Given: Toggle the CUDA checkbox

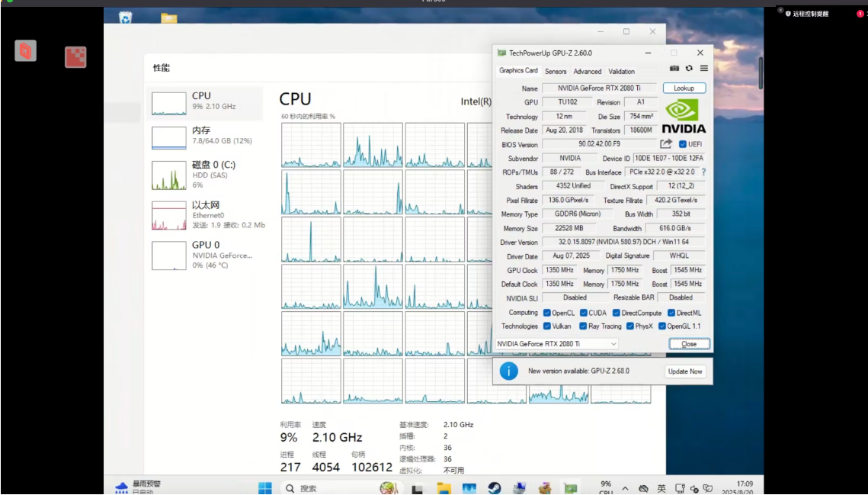Looking at the screenshot, I should (x=584, y=313).
